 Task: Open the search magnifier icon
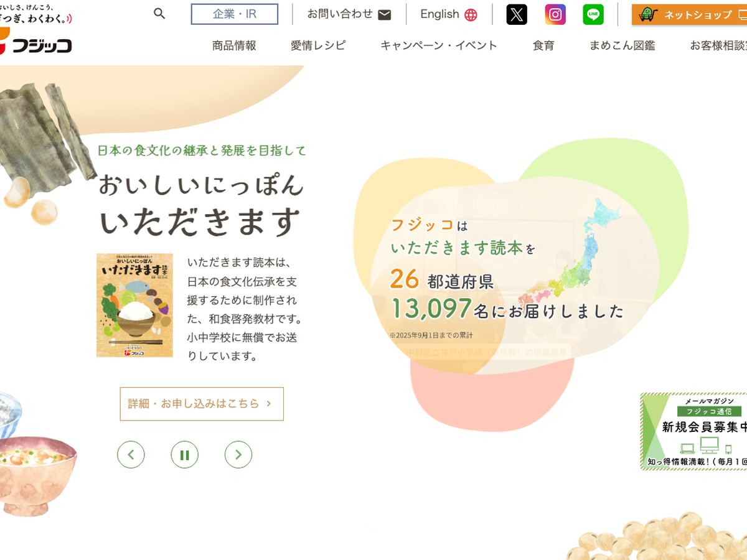(x=159, y=14)
